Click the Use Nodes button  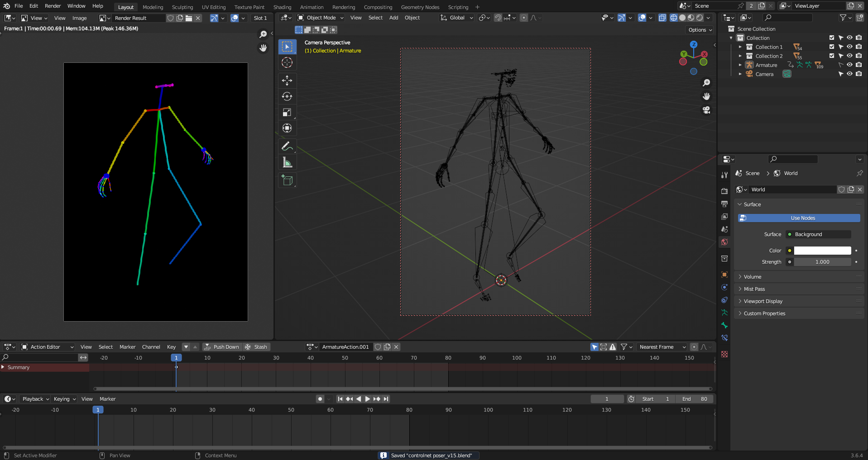coord(802,218)
